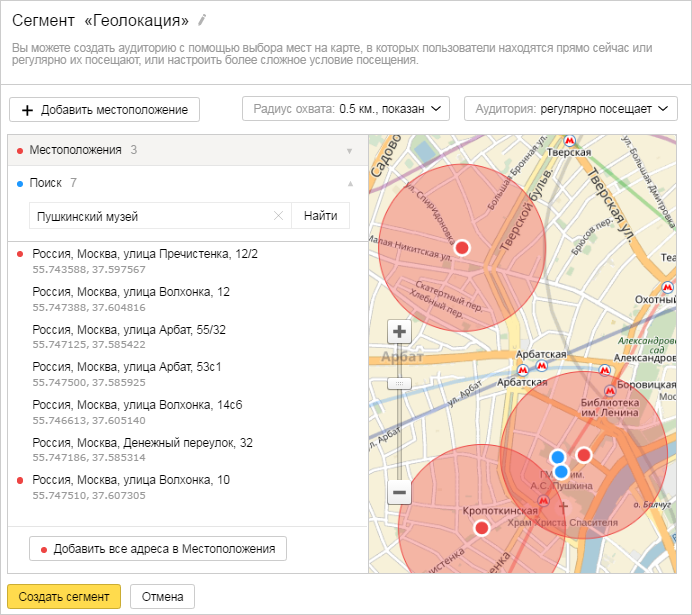Click the Пушкинский музей search input field
This screenshot has width=692, height=615.
point(150,216)
